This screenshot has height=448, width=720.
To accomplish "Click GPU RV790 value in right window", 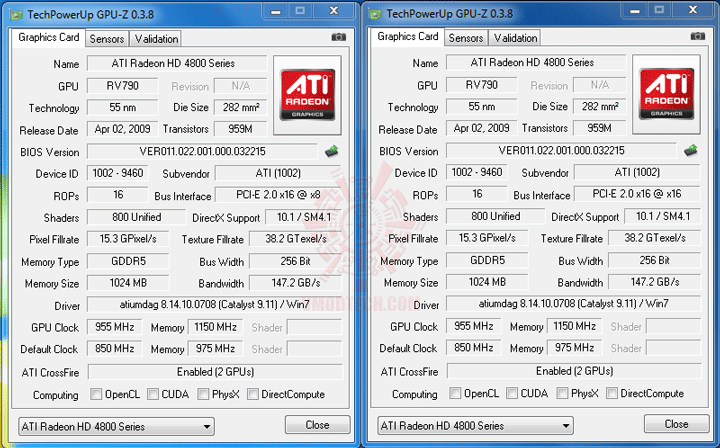I will (482, 85).
